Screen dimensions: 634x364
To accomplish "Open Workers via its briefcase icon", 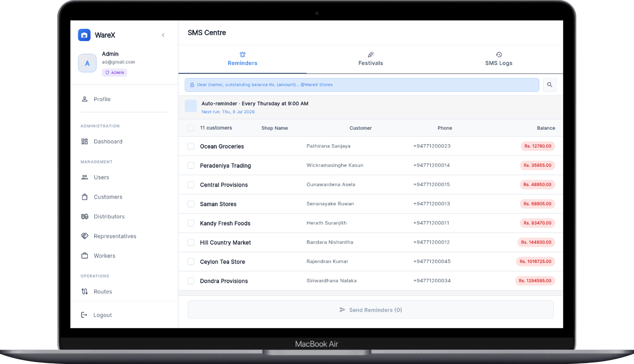I will [x=84, y=256].
